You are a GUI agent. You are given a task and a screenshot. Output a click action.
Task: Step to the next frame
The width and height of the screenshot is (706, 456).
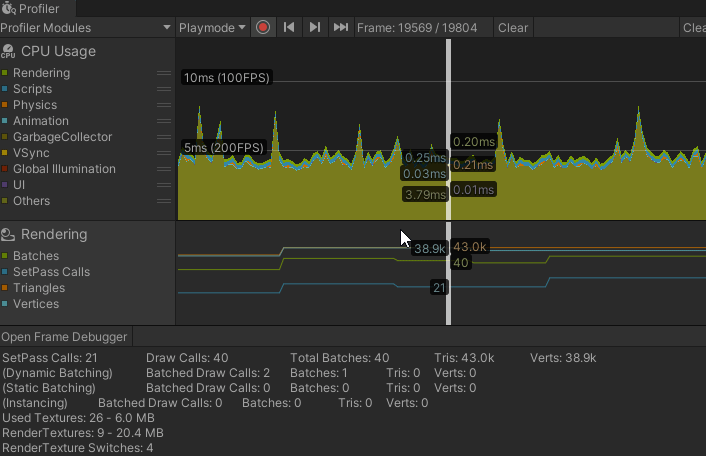tap(315, 27)
